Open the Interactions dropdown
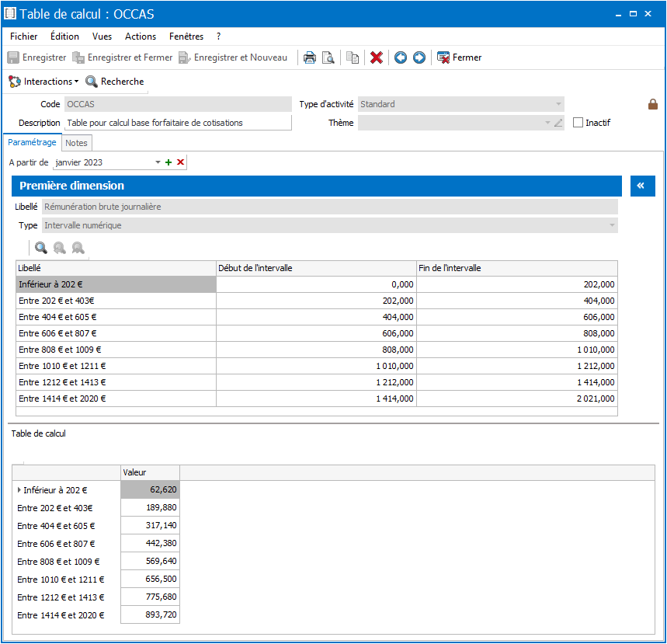Viewport: 667px width, 644px height. point(43,82)
